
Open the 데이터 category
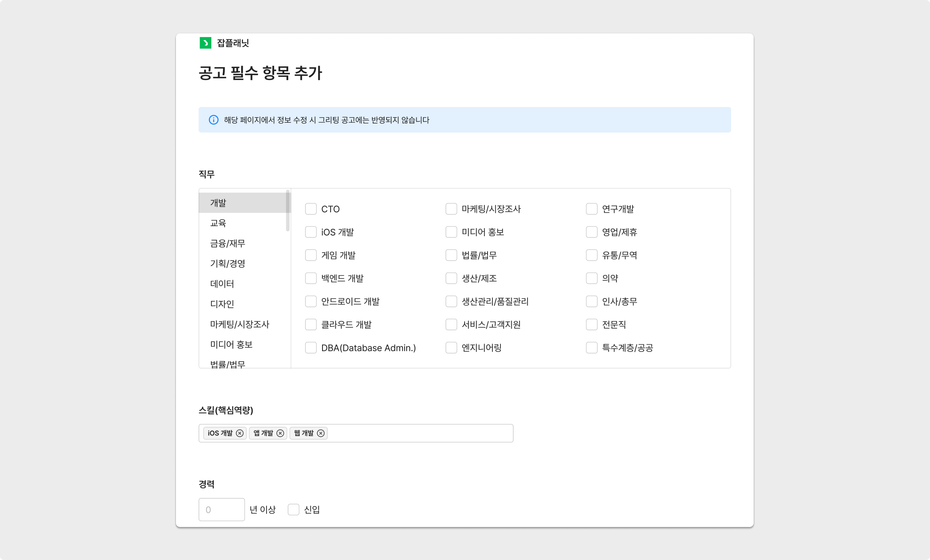click(x=222, y=284)
